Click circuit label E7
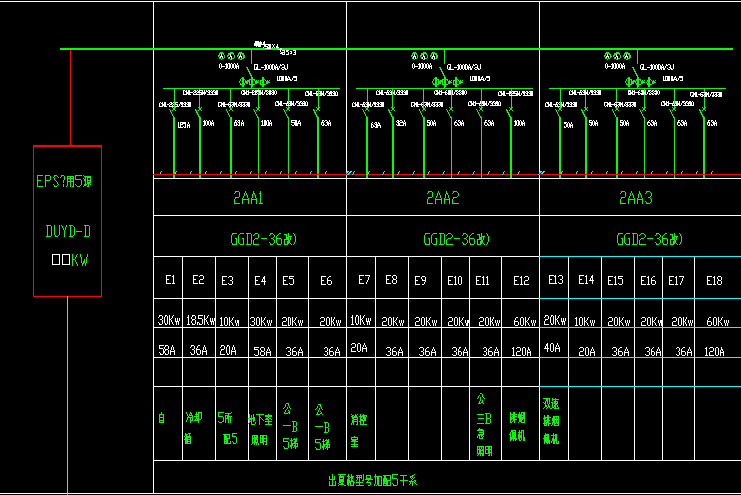Image resolution: width=741 pixels, height=495 pixels. (x=364, y=280)
